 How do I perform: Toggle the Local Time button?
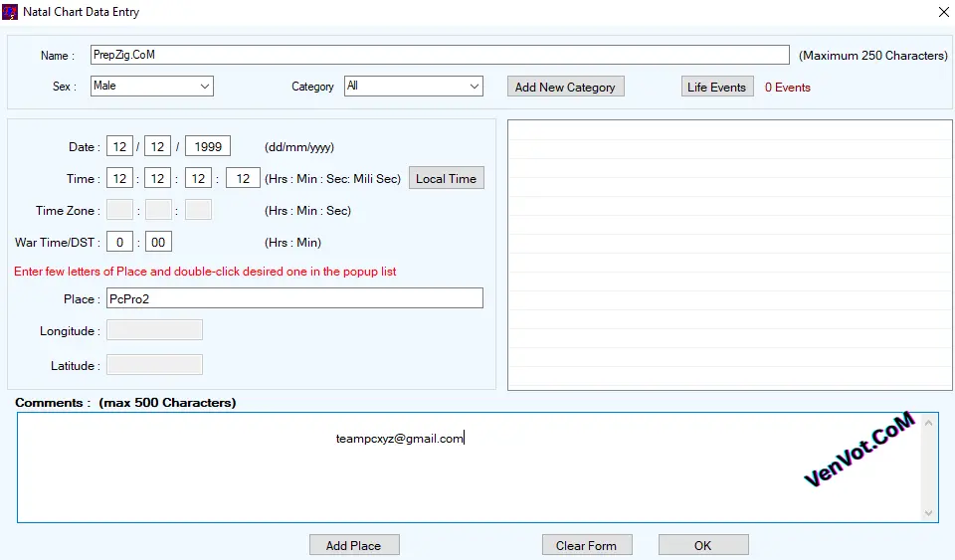[446, 178]
